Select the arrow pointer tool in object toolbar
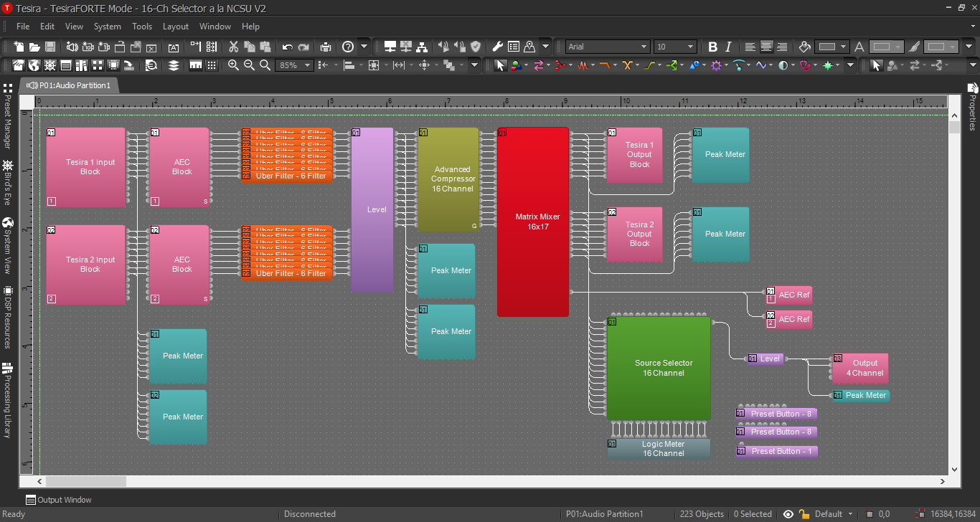 pyautogui.click(x=501, y=65)
